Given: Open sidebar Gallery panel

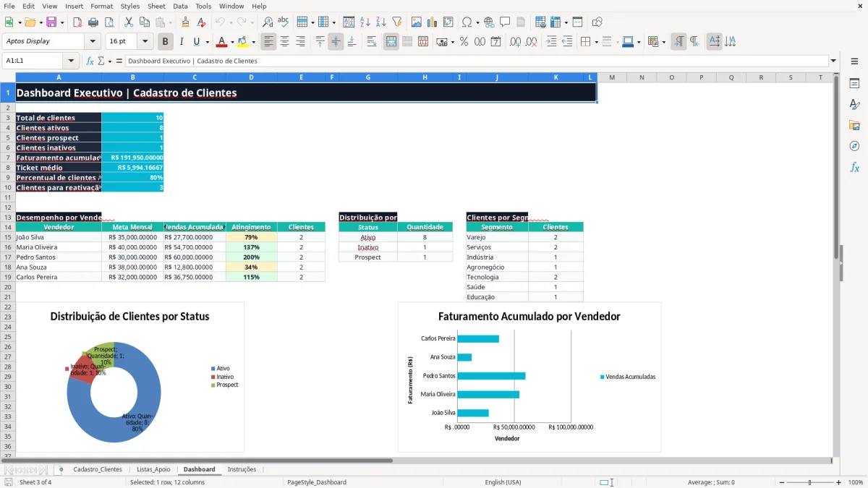Looking at the screenshot, I should point(854,125).
